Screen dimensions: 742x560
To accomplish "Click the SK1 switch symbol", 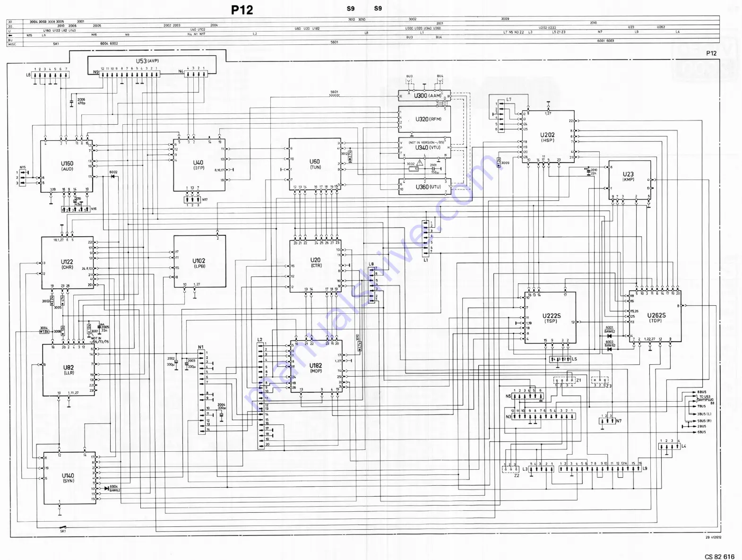I will pyautogui.click(x=62, y=527).
